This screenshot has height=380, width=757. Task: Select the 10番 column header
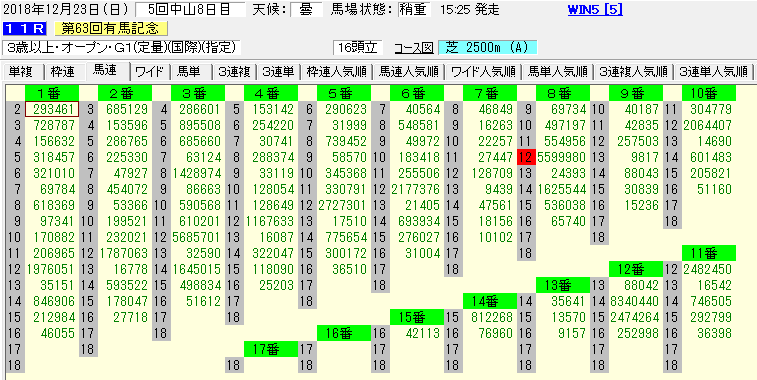(x=709, y=93)
